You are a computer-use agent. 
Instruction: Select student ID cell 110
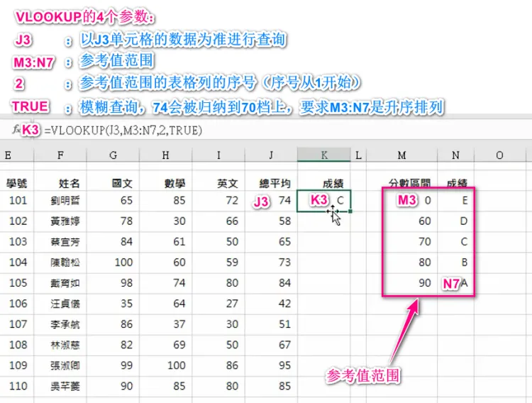pos(18,386)
